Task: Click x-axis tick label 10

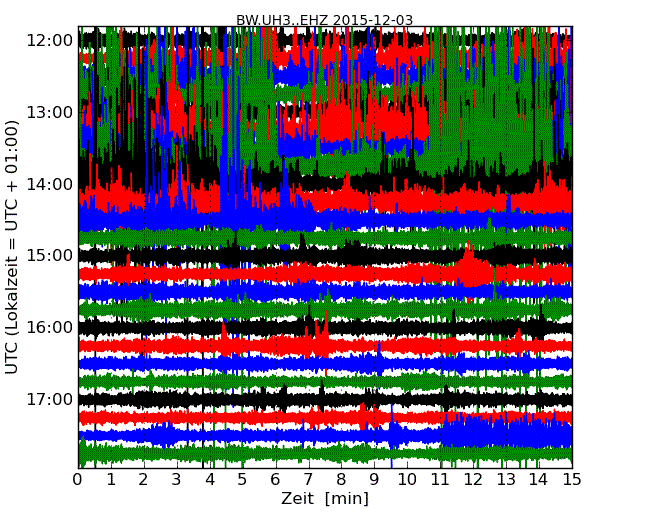Action: coord(407,479)
